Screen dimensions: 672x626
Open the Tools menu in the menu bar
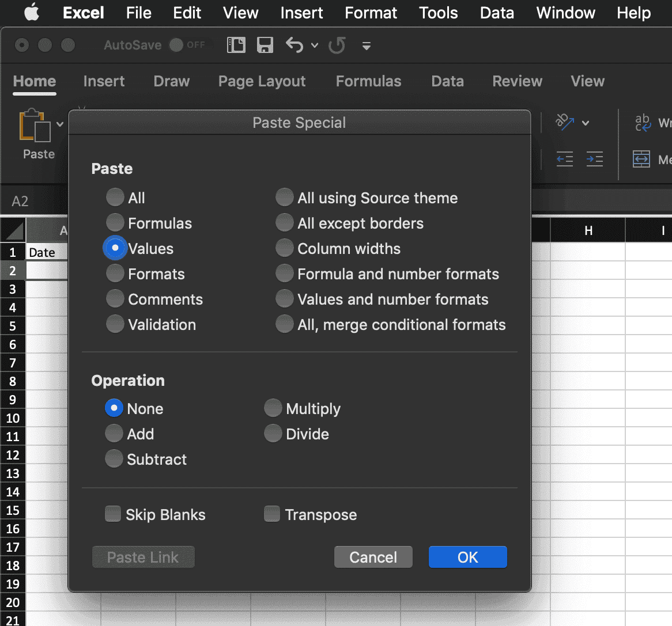[x=438, y=13]
